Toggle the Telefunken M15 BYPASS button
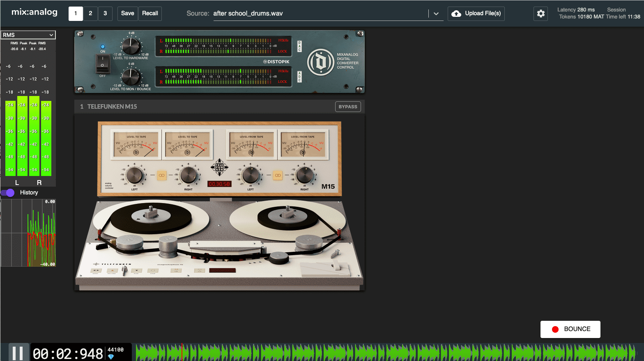 click(348, 107)
